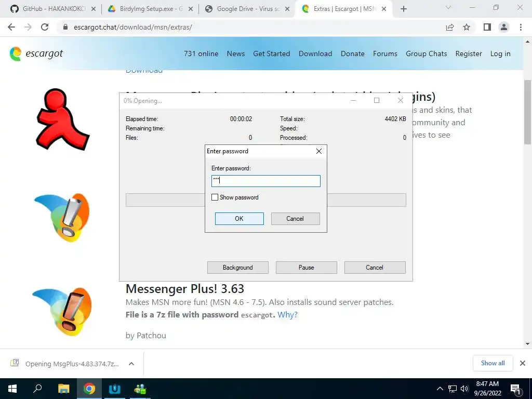532x399 pixels.
Task: Expand MsgPlus download options chevron
Action: pyautogui.click(x=131, y=364)
